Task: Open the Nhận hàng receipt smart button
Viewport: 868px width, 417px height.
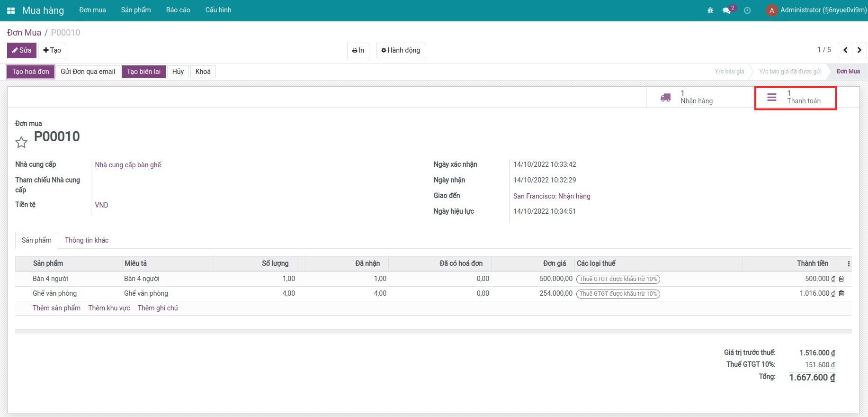Action: [x=687, y=97]
